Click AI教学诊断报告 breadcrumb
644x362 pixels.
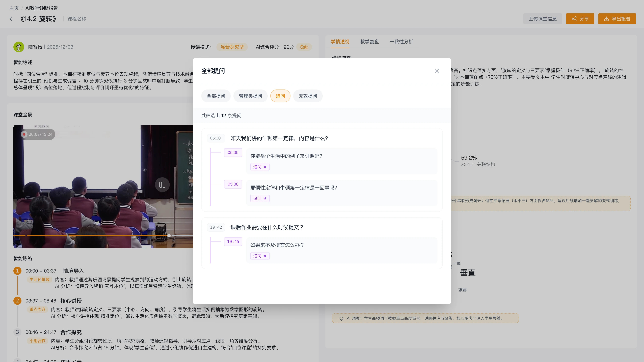tap(41, 8)
